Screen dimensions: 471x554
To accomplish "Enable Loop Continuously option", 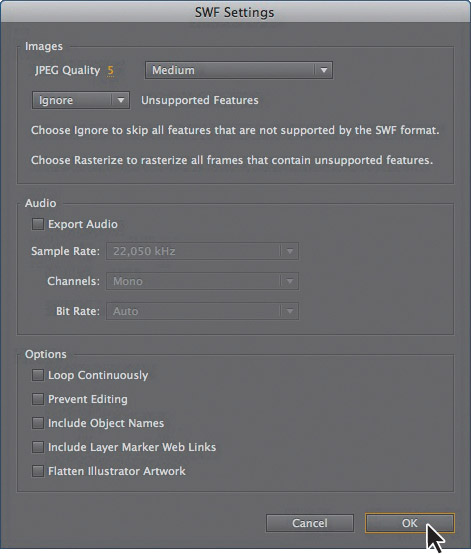I will click(x=38, y=375).
